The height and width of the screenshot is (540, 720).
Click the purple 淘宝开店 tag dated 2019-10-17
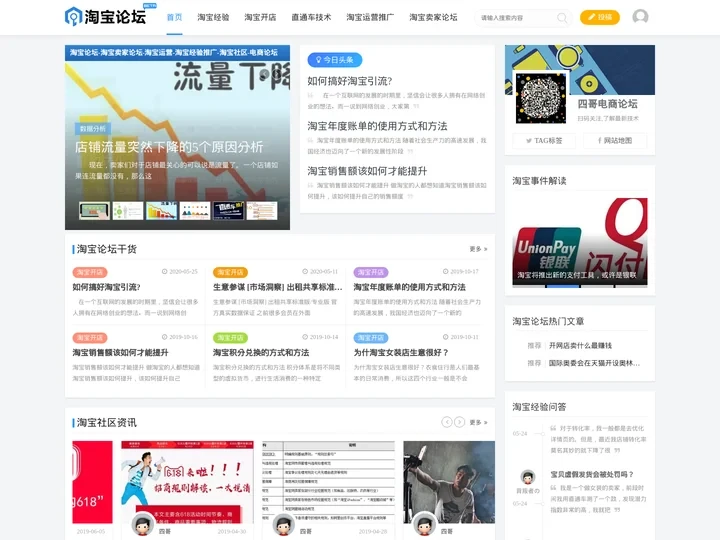pos(371,272)
